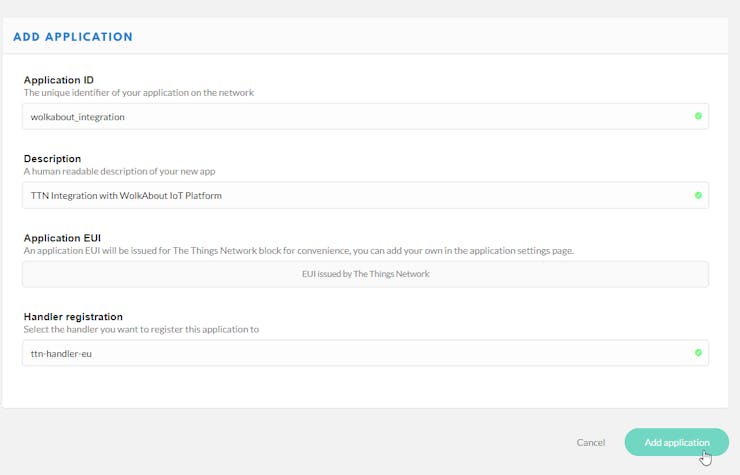
Task: Click the Application ID label
Action: (59, 80)
